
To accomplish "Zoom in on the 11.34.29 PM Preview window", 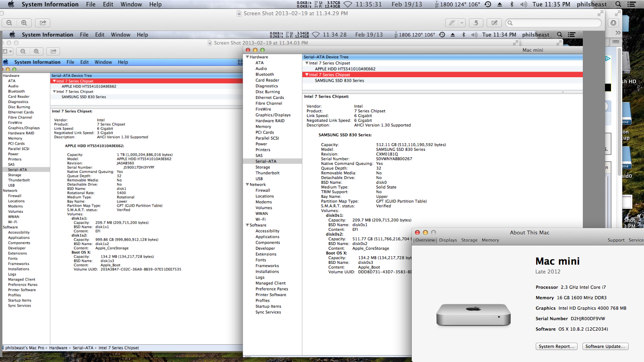I will click(x=24, y=23).
